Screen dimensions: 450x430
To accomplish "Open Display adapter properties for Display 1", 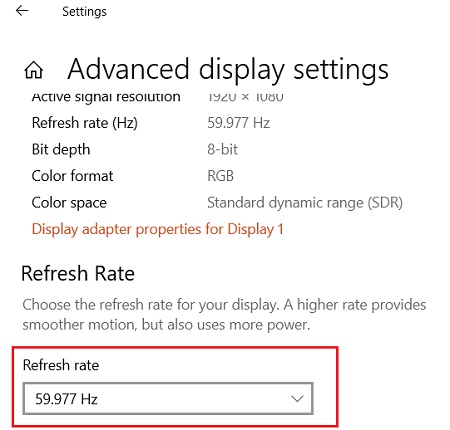I will (157, 229).
